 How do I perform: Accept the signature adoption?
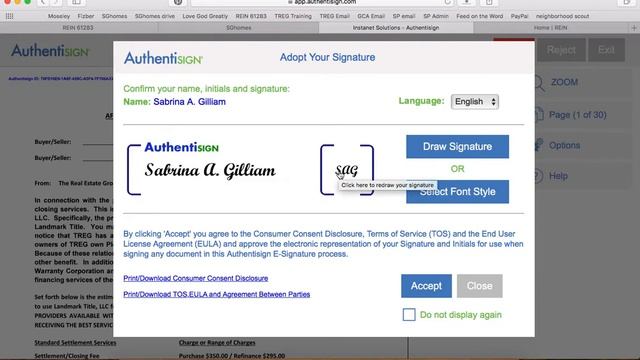point(426,286)
